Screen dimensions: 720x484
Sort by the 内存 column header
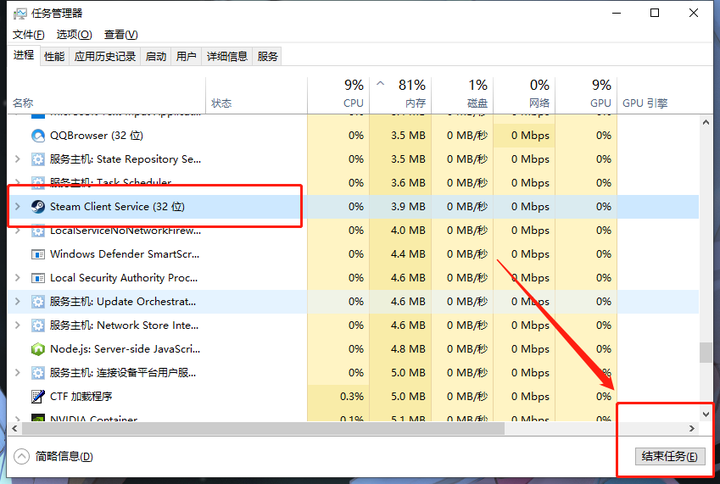pos(400,96)
